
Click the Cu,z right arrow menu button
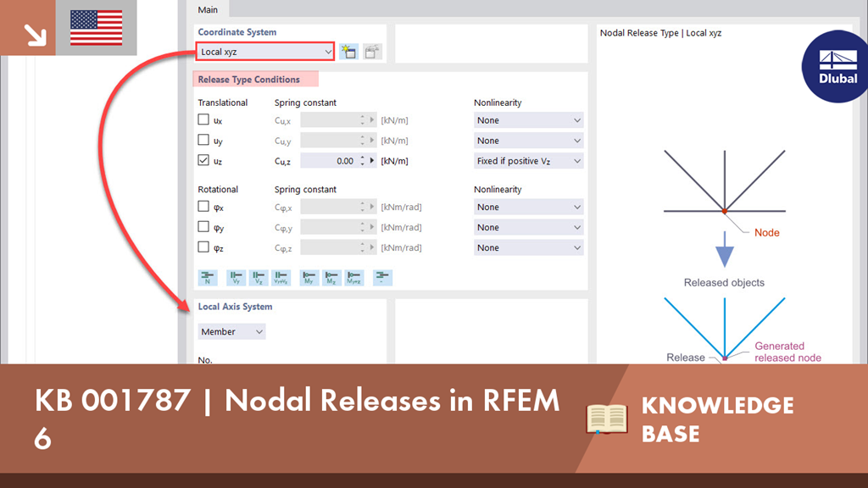point(372,161)
